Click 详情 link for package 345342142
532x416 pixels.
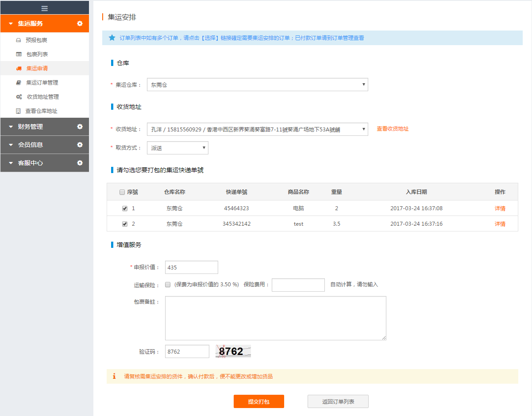pos(500,224)
